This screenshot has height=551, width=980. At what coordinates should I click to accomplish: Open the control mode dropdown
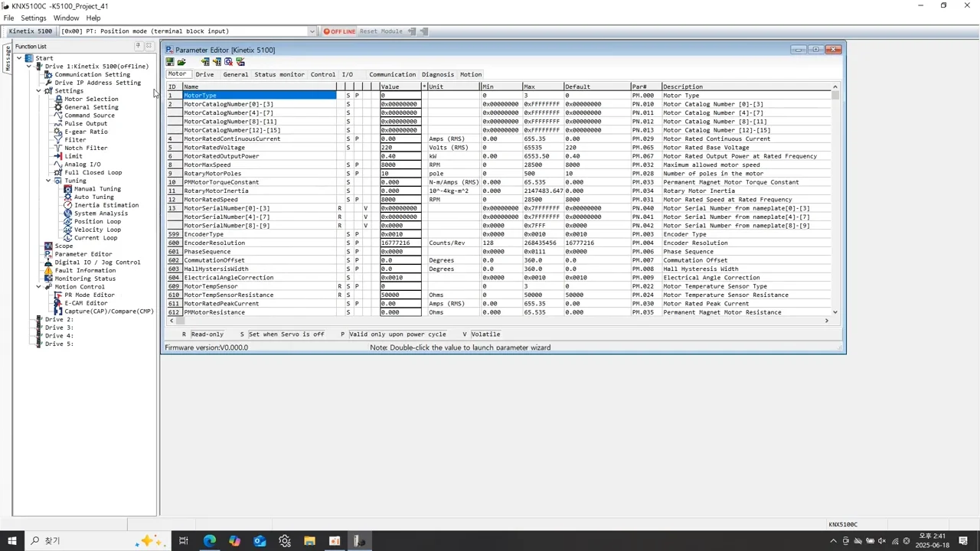coord(312,31)
